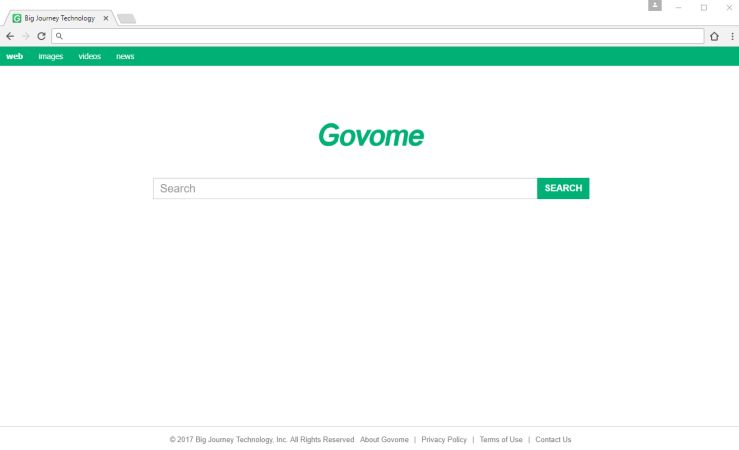739x450 pixels.
Task: Switch to the images search category
Action: pyautogui.click(x=50, y=56)
